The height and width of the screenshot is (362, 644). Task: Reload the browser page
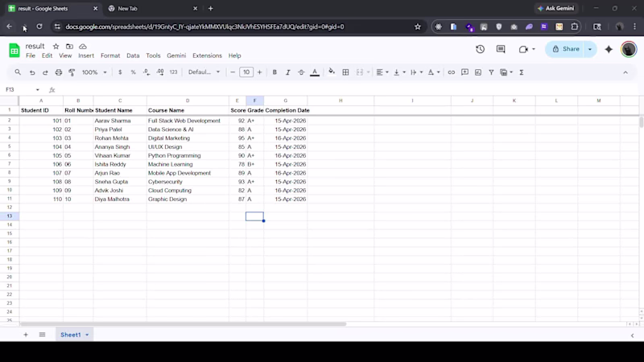pos(39,27)
